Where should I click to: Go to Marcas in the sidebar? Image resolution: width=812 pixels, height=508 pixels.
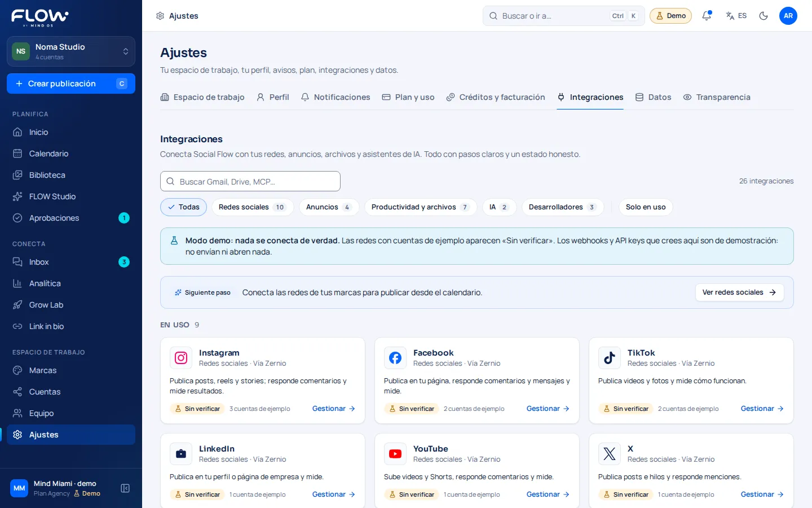tap(71, 370)
